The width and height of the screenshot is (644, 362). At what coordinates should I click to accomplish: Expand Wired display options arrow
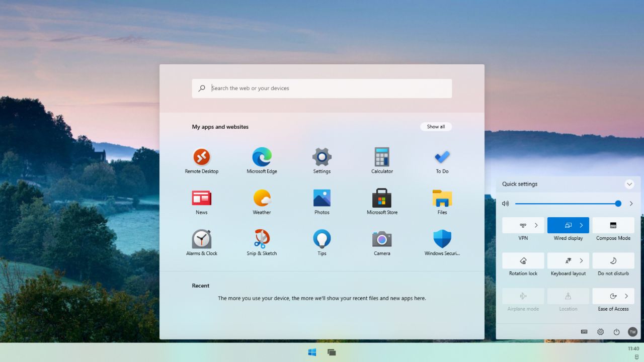point(581,225)
